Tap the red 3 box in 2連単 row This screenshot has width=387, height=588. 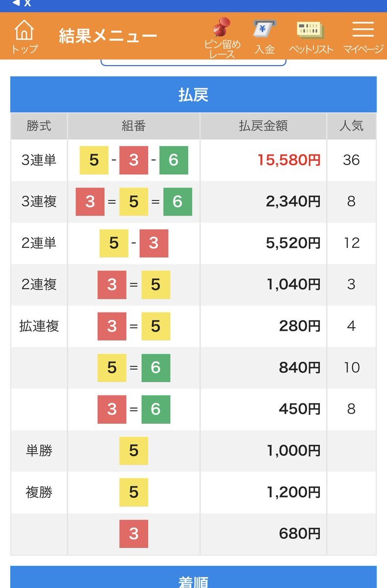[154, 243]
